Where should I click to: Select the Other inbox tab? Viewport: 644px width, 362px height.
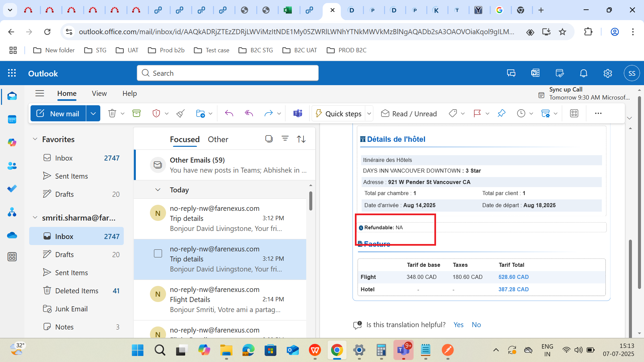pyautogui.click(x=218, y=139)
